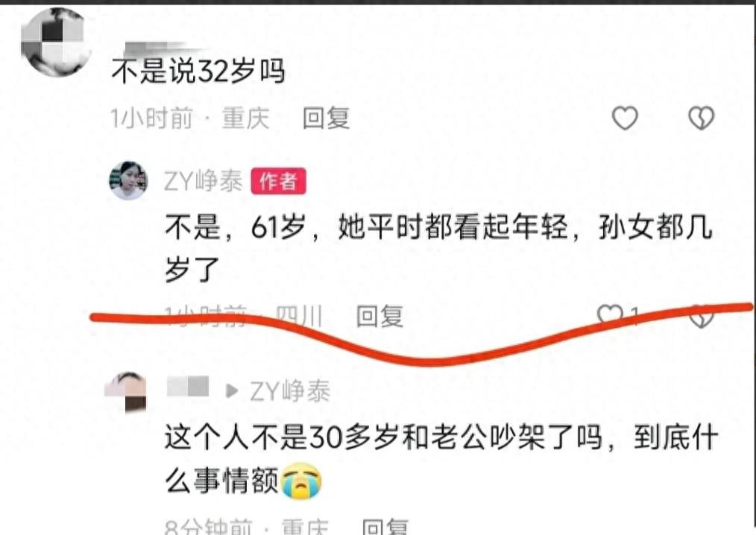This screenshot has height=535, width=756.
Task: Tap the red 作者 badge
Action: (x=278, y=181)
